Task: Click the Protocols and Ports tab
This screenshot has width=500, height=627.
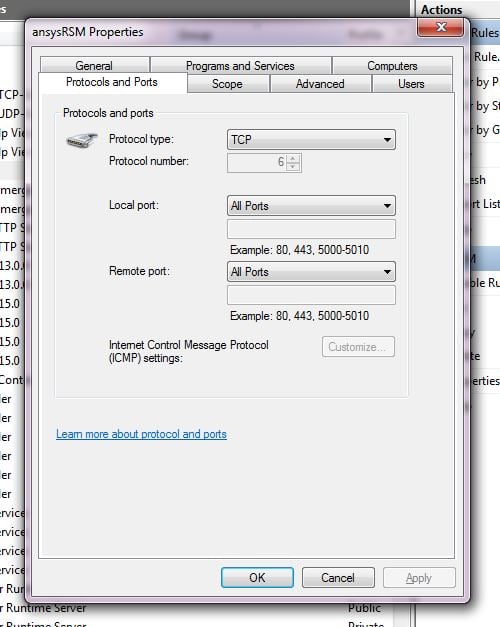Action: point(112,82)
